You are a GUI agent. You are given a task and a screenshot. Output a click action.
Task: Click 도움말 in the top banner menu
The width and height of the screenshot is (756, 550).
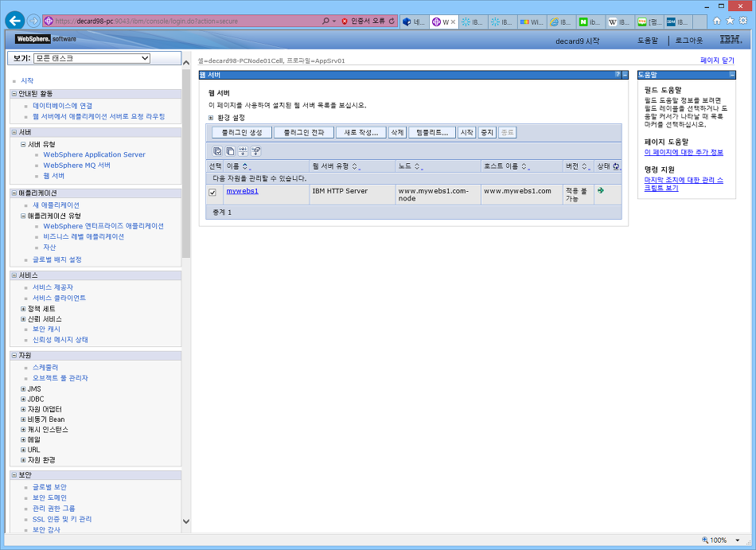point(648,41)
